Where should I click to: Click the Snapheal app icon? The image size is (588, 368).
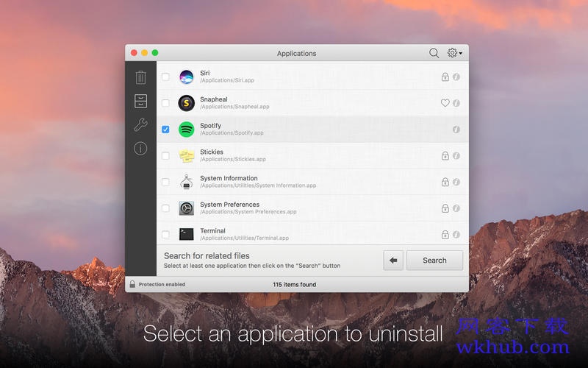point(187,103)
